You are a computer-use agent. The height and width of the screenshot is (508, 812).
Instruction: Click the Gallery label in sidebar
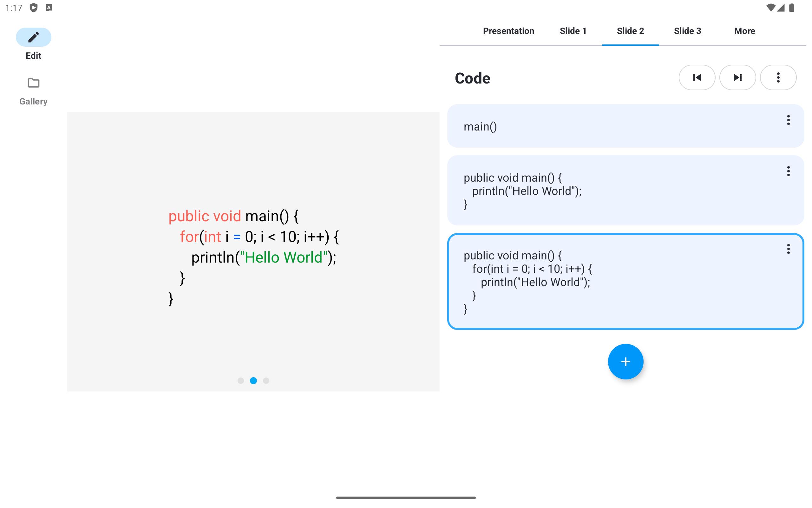coord(34,102)
